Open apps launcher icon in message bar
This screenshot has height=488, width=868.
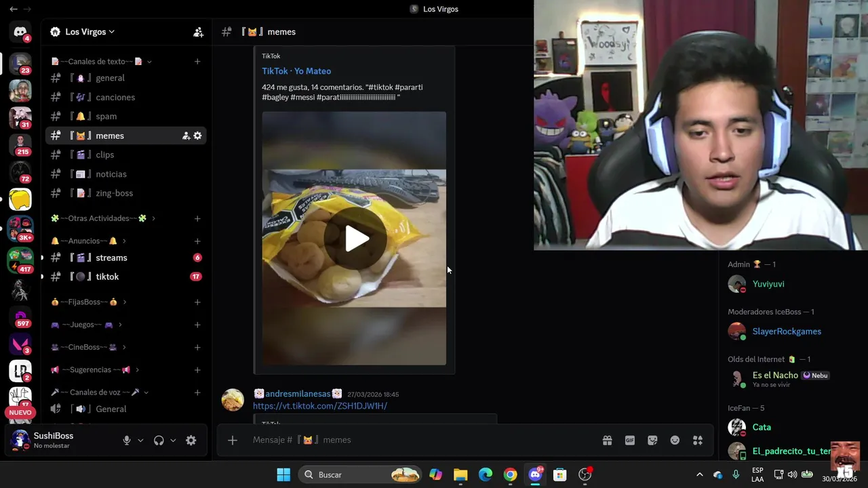click(698, 441)
